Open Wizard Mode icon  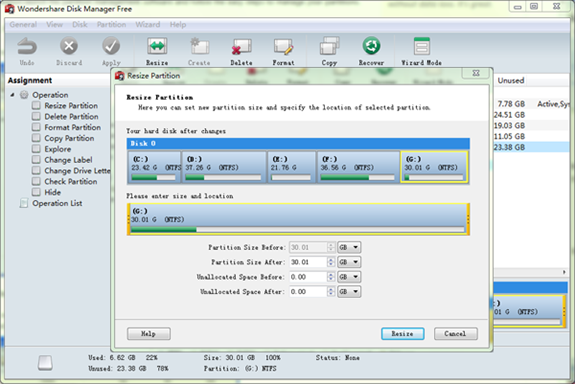[421, 47]
